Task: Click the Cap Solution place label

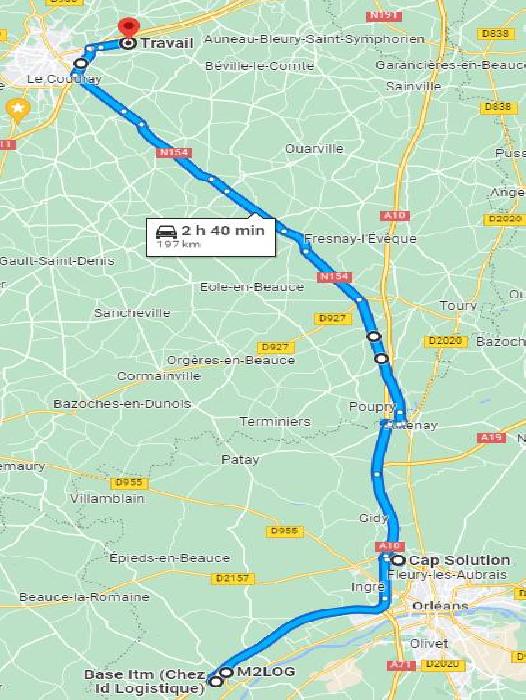Action: tap(459, 560)
